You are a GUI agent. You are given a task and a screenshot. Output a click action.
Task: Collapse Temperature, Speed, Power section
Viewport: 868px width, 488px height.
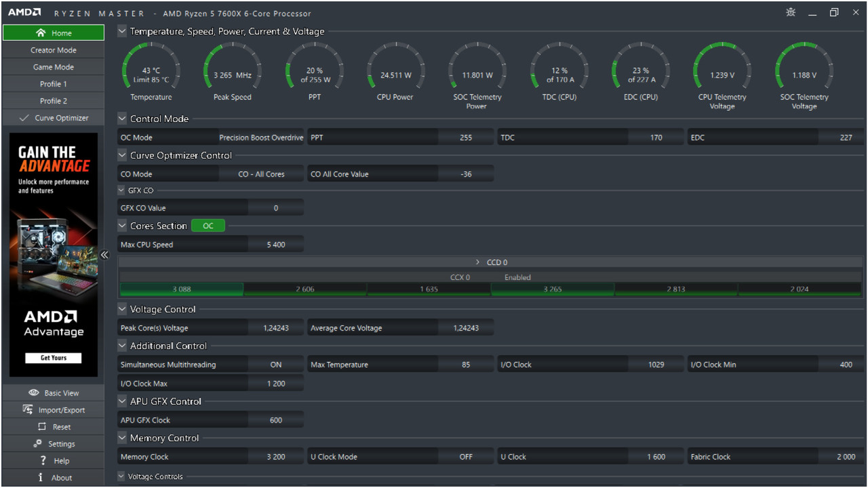tap(122, 31)
